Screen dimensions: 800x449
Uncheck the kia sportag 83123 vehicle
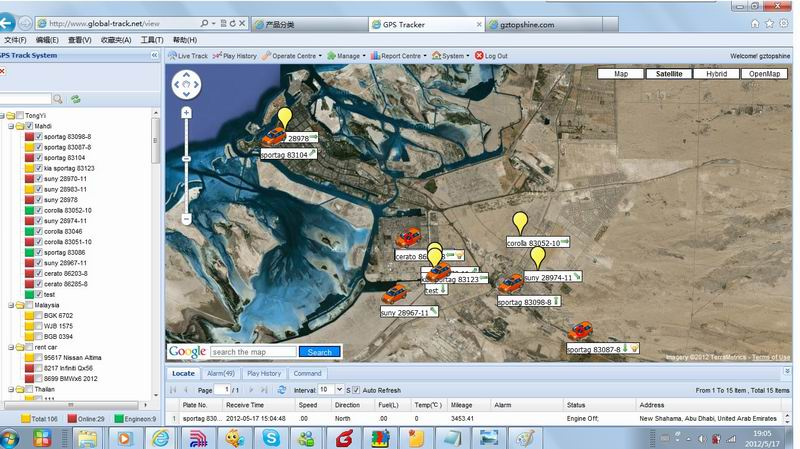[39, 168]
